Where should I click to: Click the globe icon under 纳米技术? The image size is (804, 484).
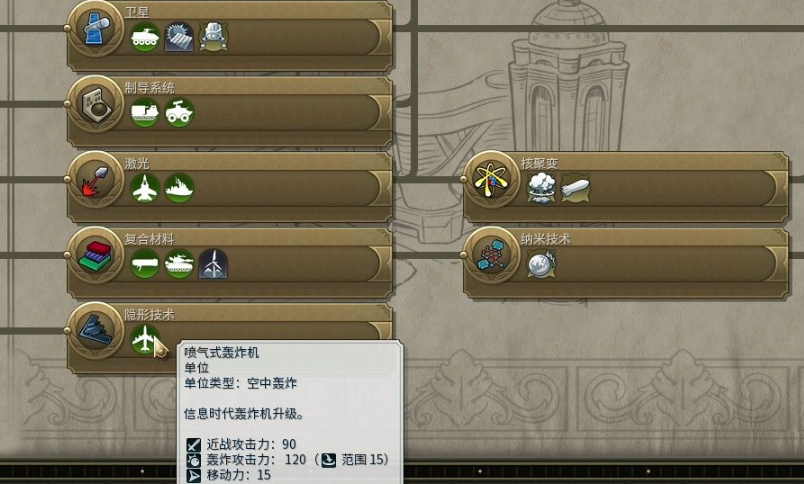point(541,264)
